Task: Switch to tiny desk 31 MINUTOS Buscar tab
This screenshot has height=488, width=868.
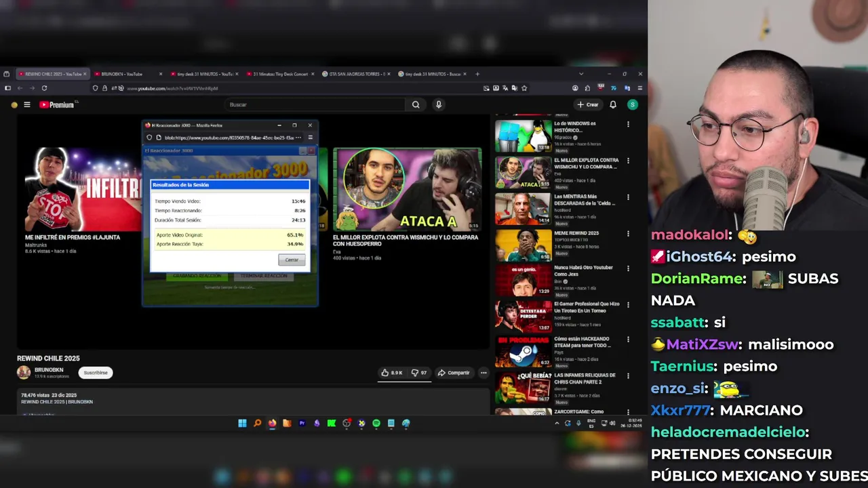Action: click(x=431, y=74)
